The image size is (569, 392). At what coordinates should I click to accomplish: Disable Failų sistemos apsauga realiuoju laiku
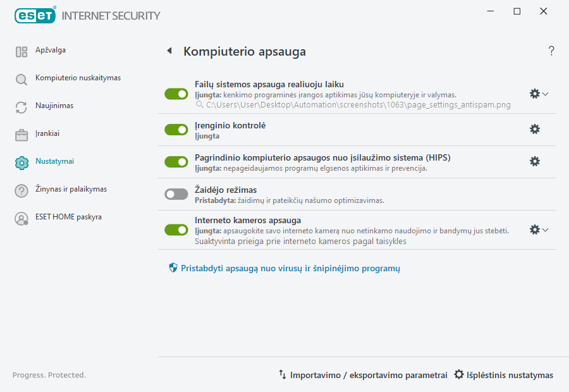(x=176, y=94)
